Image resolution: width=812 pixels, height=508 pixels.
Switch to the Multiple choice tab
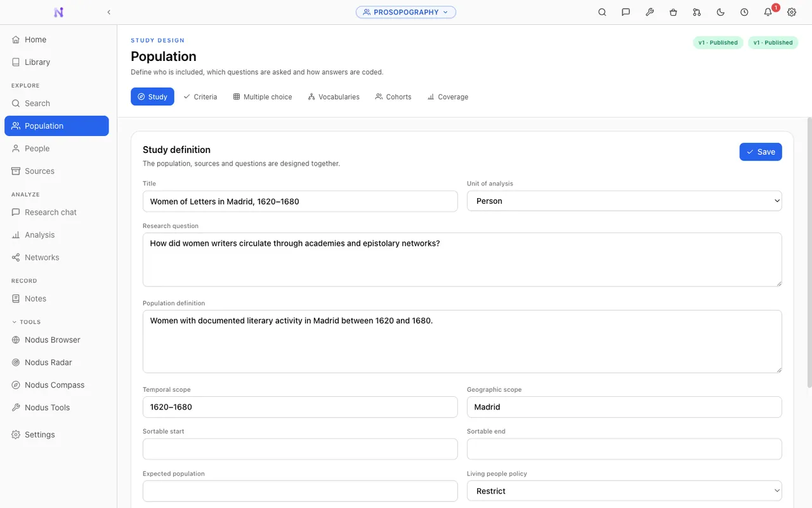pos(263,97)
